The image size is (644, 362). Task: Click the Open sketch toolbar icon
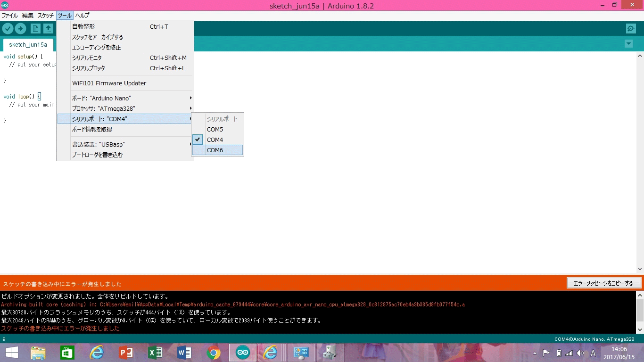pyautogui.click(x=48, y=29)
